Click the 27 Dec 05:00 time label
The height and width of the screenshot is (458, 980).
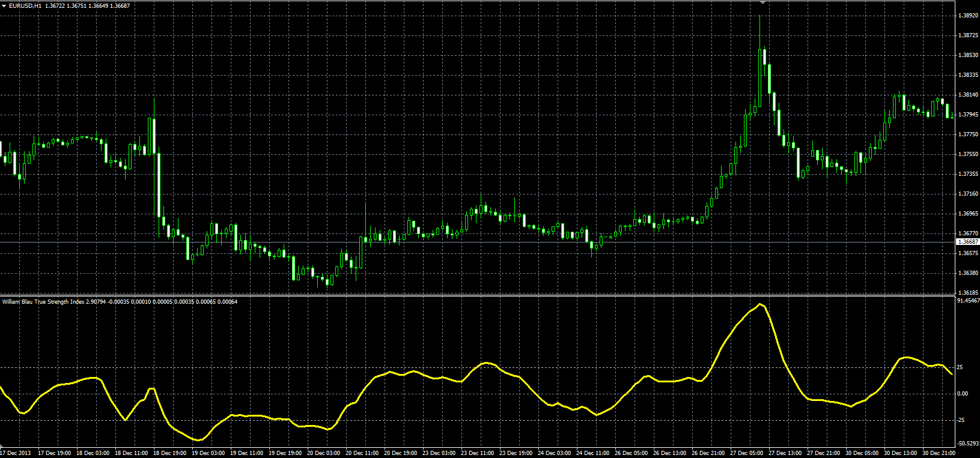tap(747, 453)
